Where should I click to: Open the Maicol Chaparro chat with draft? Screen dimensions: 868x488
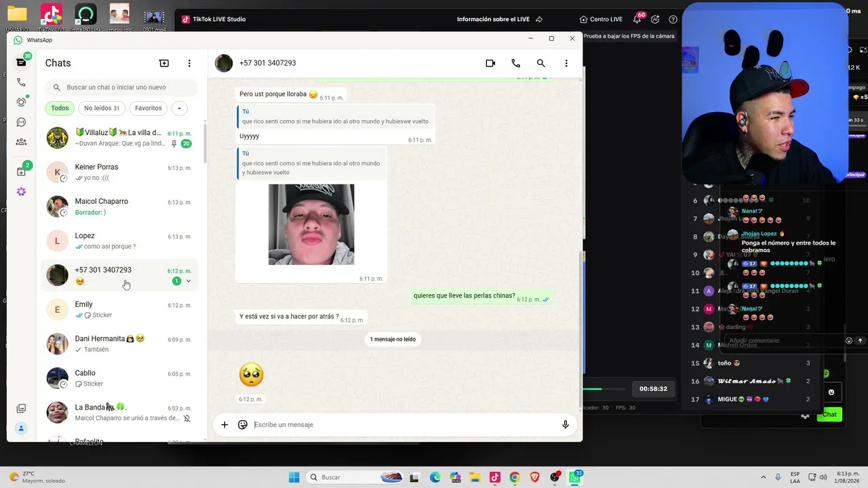click(119, 207)
